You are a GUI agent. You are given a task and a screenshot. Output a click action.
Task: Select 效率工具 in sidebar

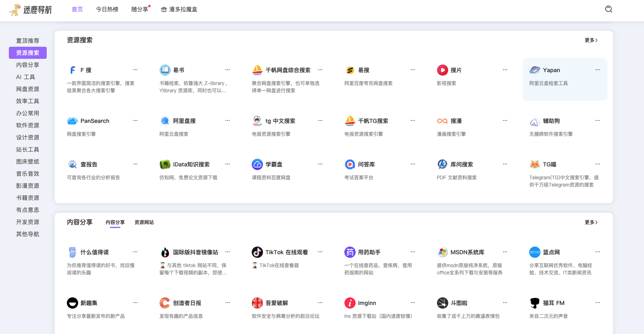click(28, 101)
